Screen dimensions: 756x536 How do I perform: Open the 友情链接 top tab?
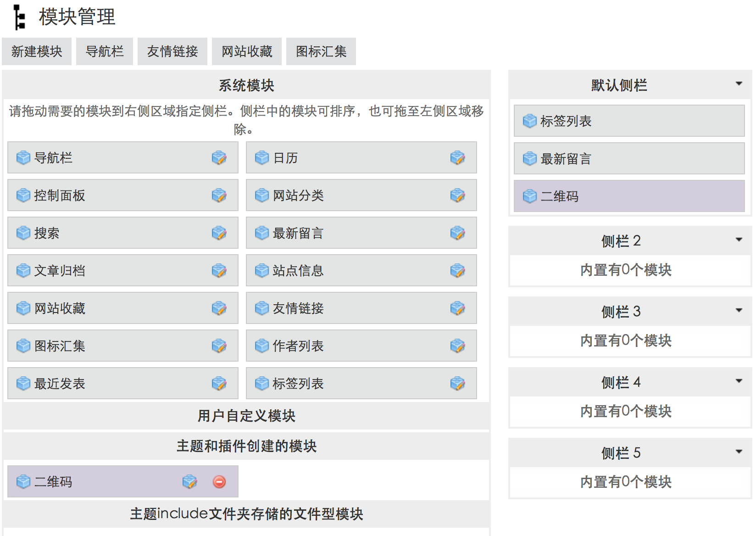tap(172, 51)
